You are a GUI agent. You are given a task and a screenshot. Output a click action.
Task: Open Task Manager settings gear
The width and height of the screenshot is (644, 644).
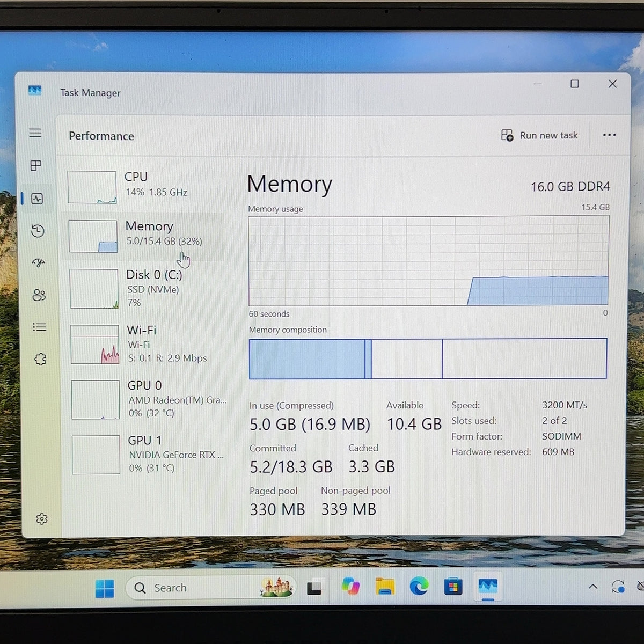coord(42,518)
